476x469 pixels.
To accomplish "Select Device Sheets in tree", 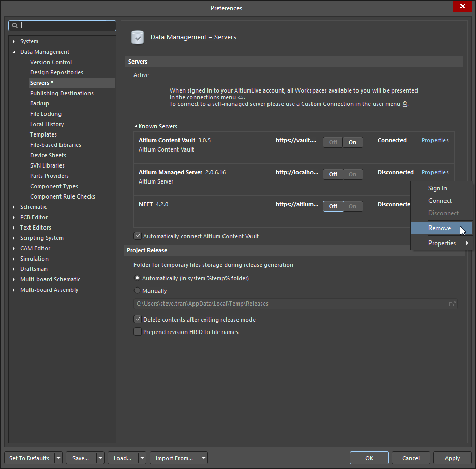I will pos(48,155).
